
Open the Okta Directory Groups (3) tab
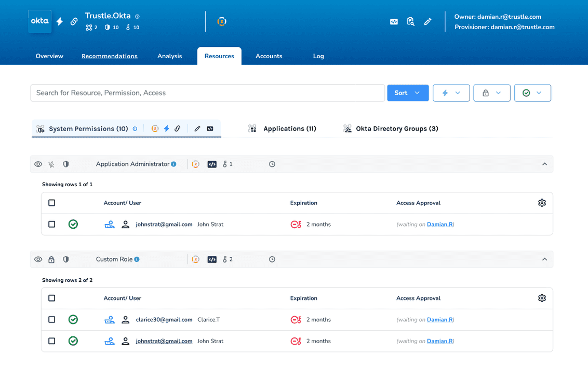[x=391, y=129]
